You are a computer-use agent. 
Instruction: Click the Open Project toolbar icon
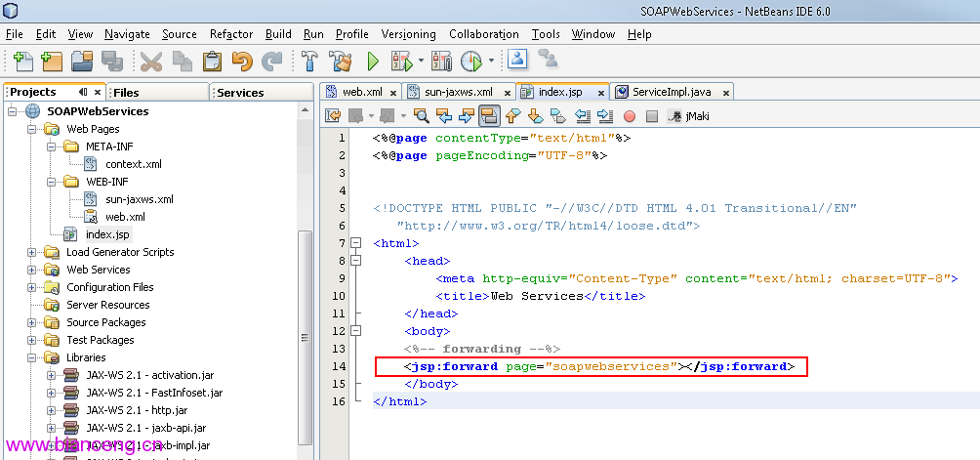coord(81,62)
